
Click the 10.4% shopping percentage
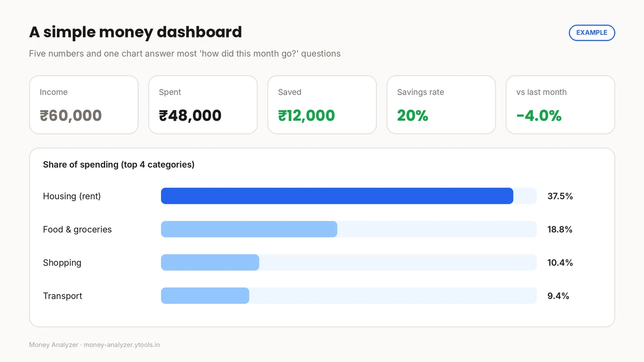click(x=560, y=263)
